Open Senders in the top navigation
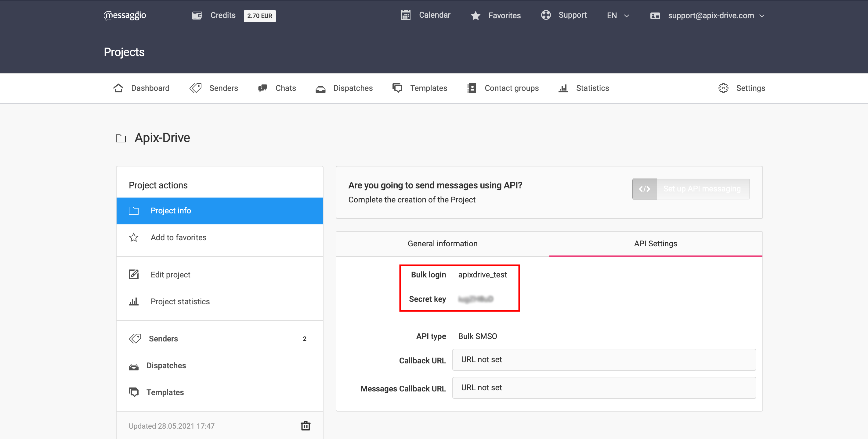Screen dimensions: 868x439 [x=223, y=88]
